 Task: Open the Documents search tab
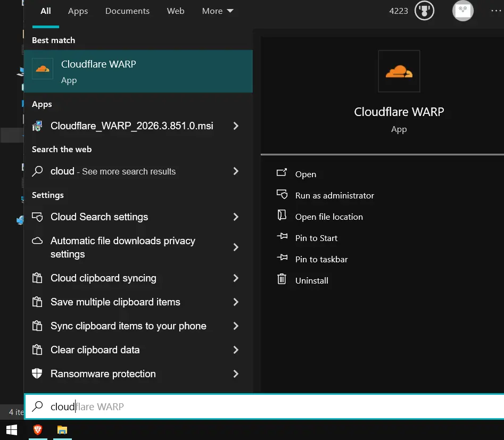(127, 11)
